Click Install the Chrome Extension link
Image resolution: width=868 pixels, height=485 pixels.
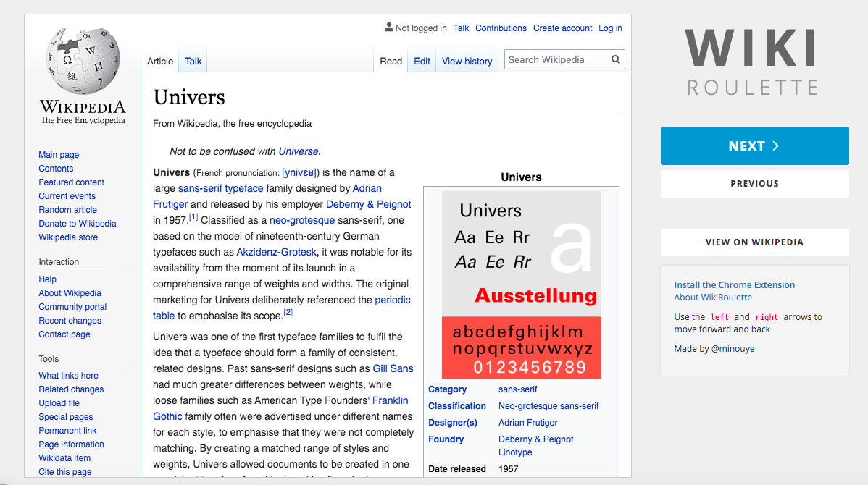tap(734, 285)
